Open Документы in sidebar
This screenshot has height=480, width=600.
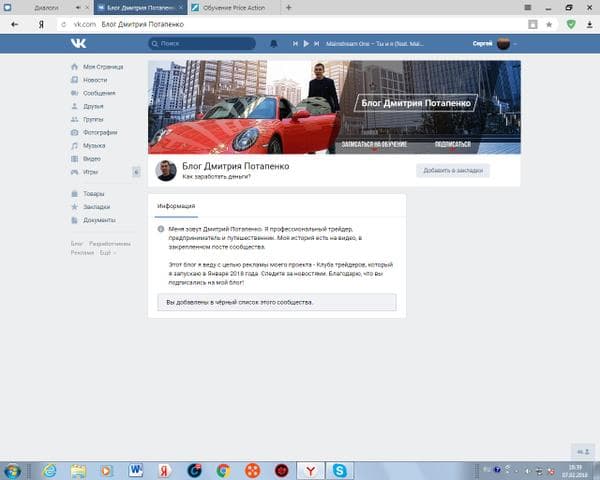coord(94,220)
